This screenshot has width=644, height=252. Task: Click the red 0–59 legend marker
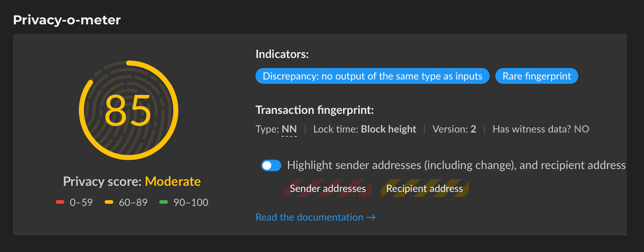click(x=60, y=203)
